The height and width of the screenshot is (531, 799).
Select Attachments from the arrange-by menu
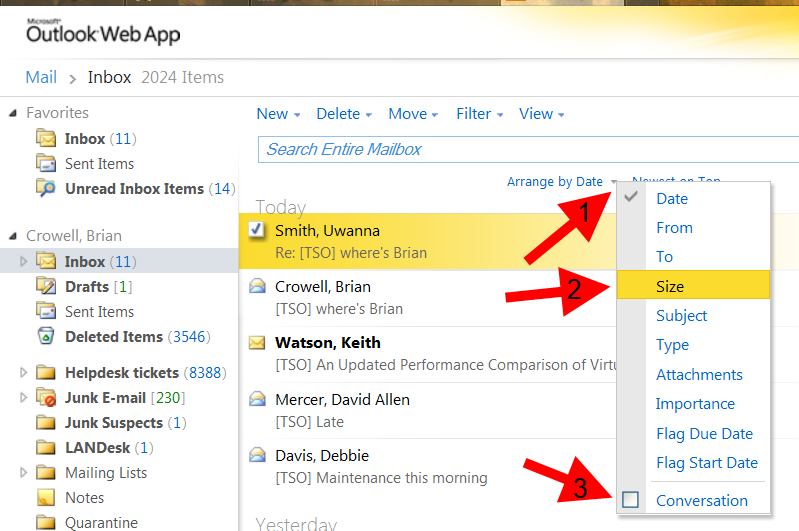699,374
